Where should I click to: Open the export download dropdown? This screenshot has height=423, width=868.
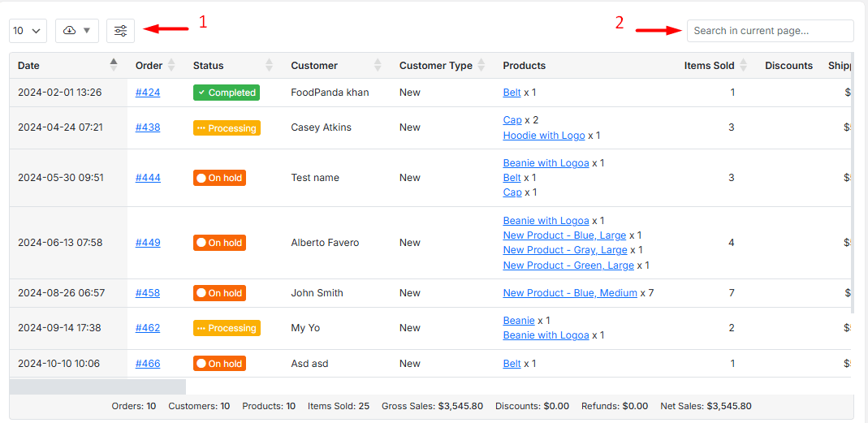point(77,31)
